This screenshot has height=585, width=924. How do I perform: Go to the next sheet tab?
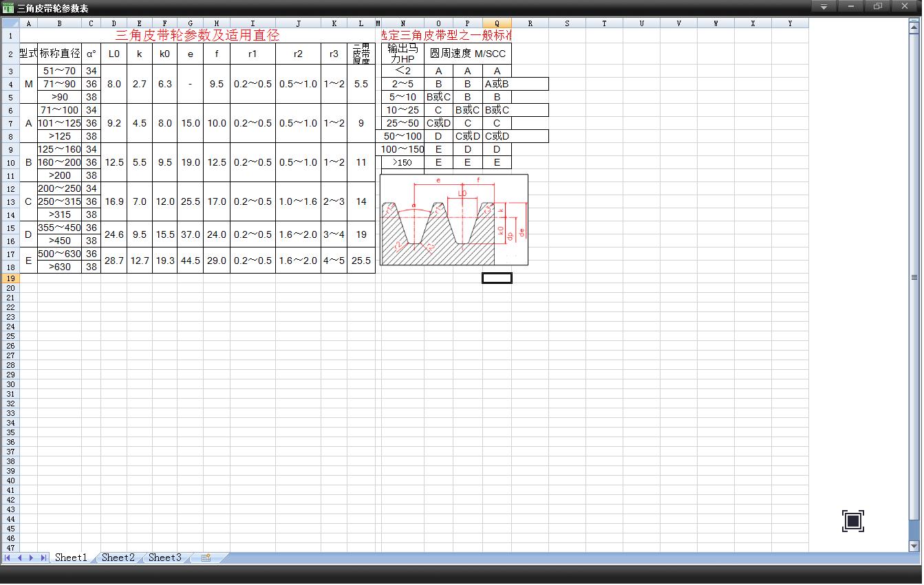[31, 558]
